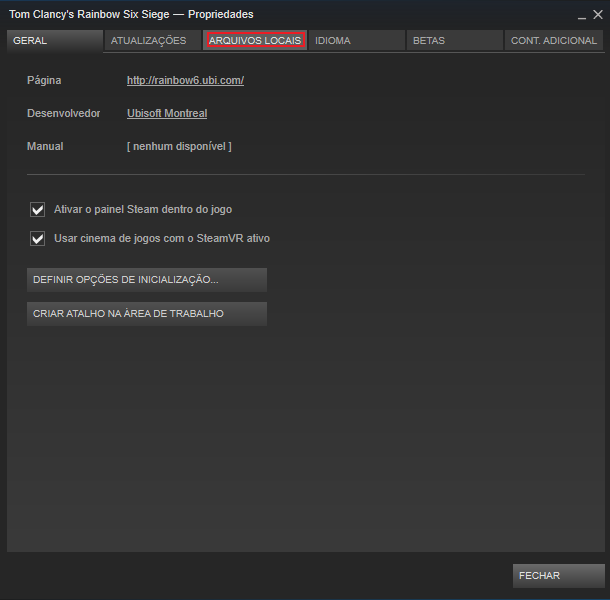Image resolution: width=610 pixels, height=600 pixels.
Task: Toggle 'Ativar o painel Steam dentro do jogo' checkbox
Action: tap(37, 209)
